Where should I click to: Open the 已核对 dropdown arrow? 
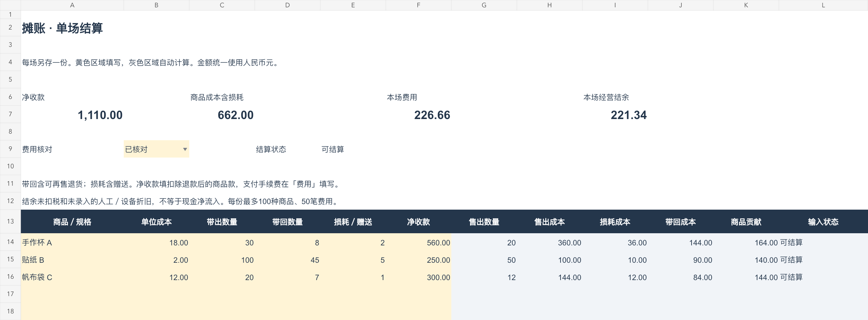tap(185, 149)
